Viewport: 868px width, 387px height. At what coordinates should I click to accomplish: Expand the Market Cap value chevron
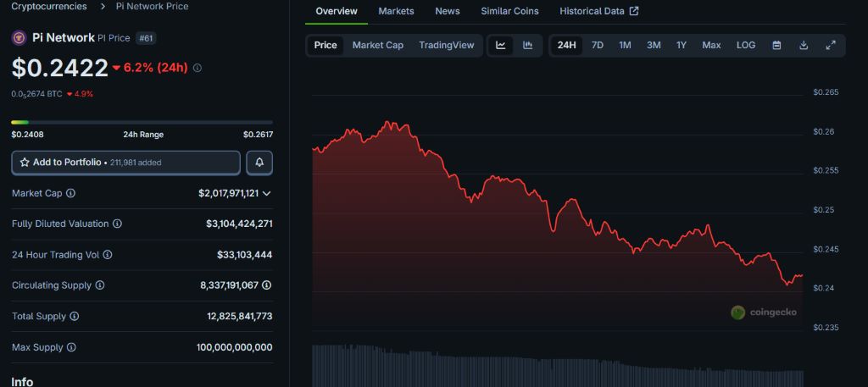[x=267, y=194]
